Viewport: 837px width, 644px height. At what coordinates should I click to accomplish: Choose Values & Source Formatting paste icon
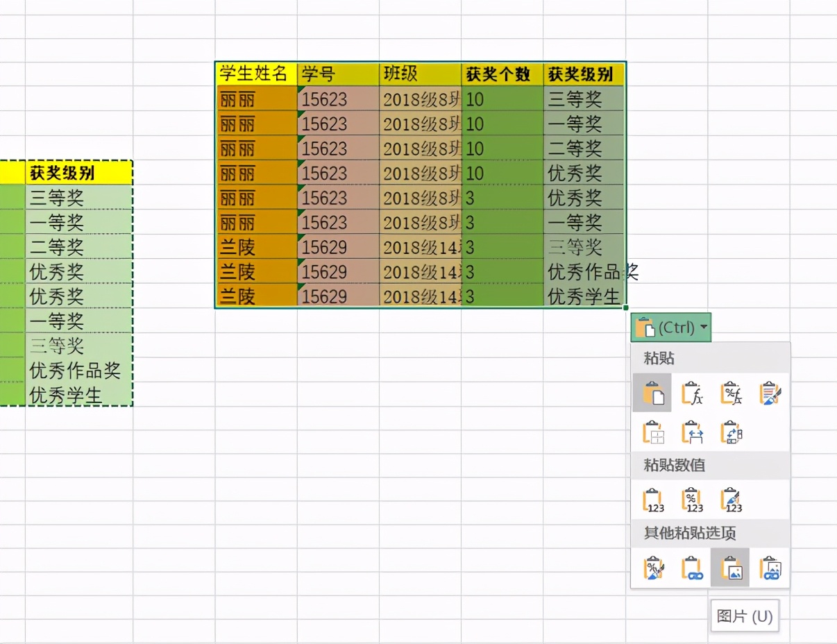click(x=731, y=500)
